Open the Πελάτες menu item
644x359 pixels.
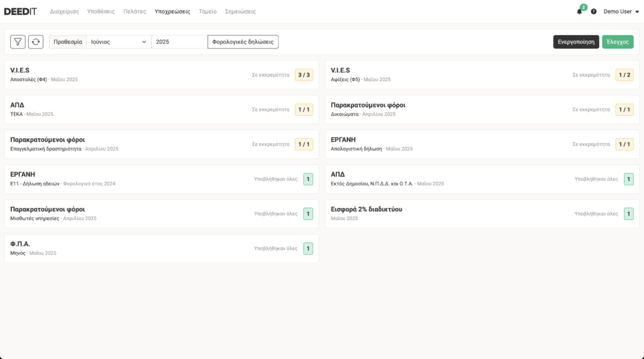coord(135,11)
